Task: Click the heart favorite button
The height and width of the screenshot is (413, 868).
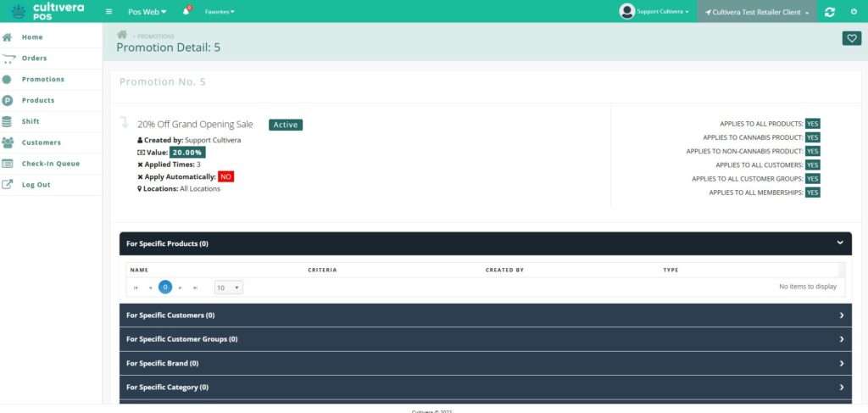Action: point(851,38)
